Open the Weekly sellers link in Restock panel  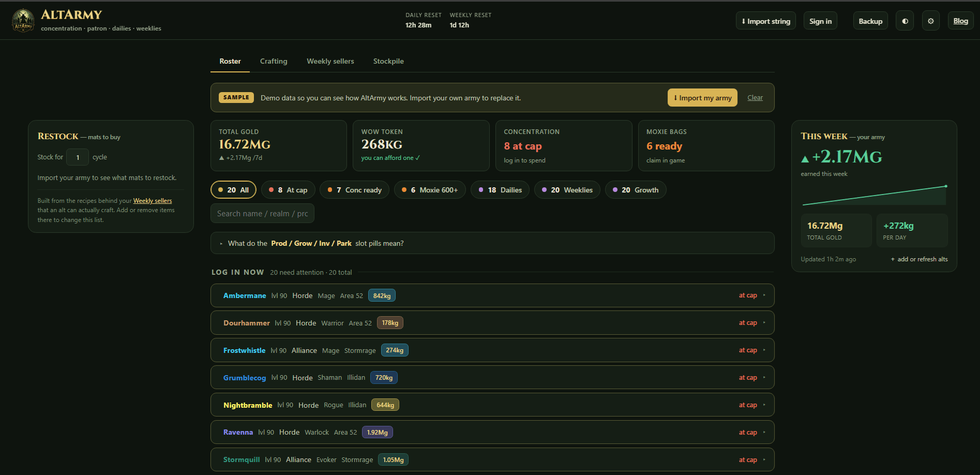pos(153,201)
